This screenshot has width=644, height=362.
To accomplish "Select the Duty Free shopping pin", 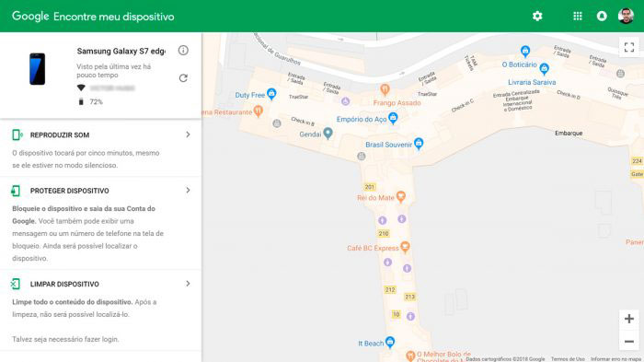I will [271, 93].
